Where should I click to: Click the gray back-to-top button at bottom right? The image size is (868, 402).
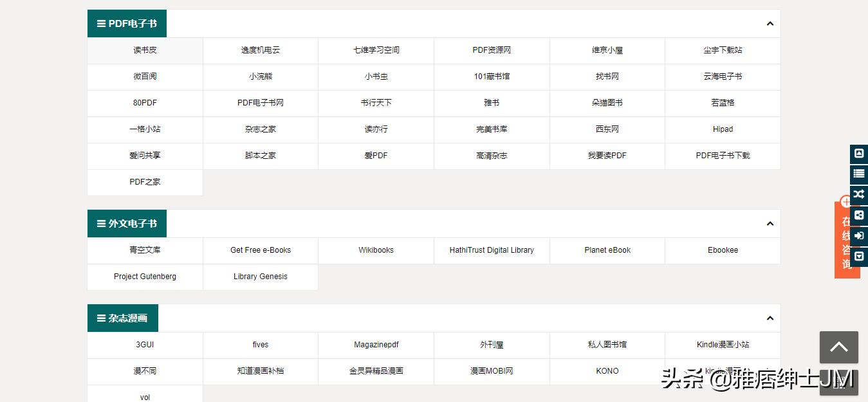[x=838, y=347]
